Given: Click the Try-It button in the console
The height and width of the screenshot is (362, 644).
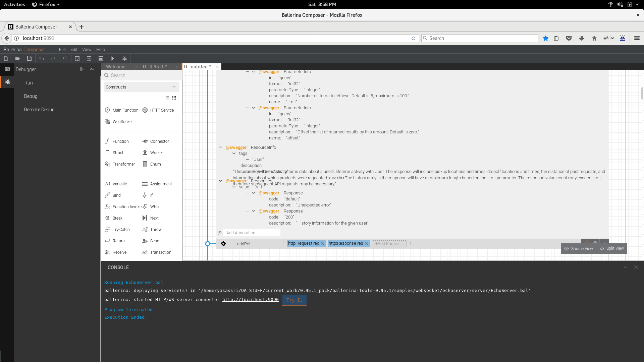Looking at the screenshot, I should pos(294,300).
